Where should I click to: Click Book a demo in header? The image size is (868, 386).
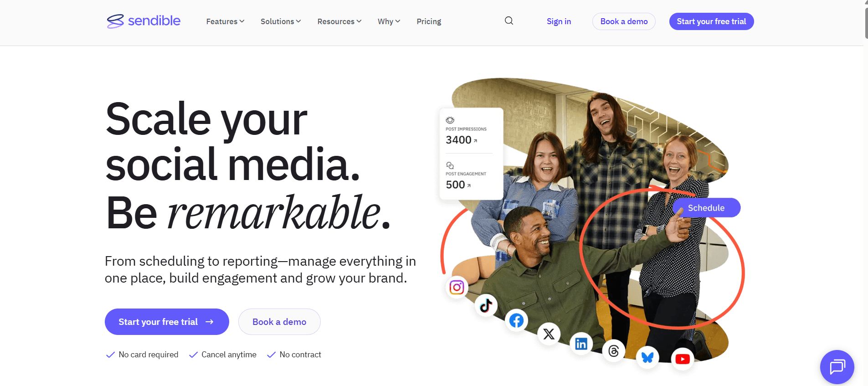pyautogui.click(x=624, y=21)
